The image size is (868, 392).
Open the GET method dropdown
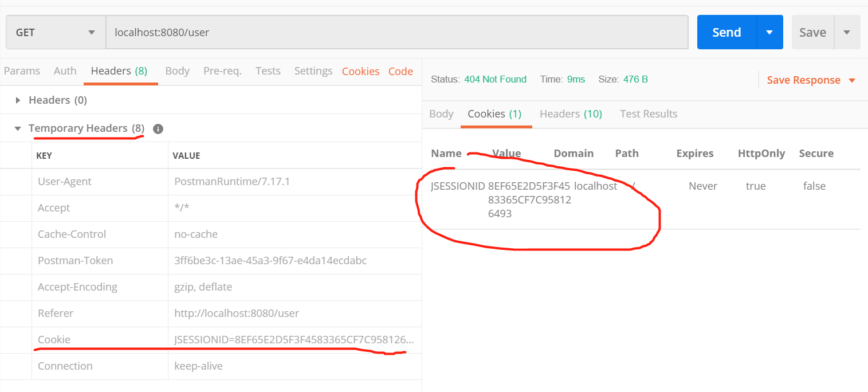click(56, 33)
